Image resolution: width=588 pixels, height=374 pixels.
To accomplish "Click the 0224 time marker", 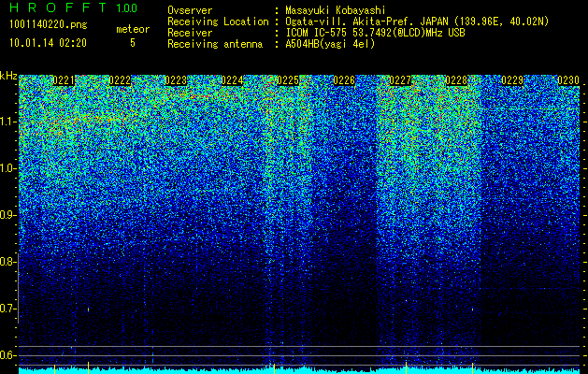I will [232, 80].
